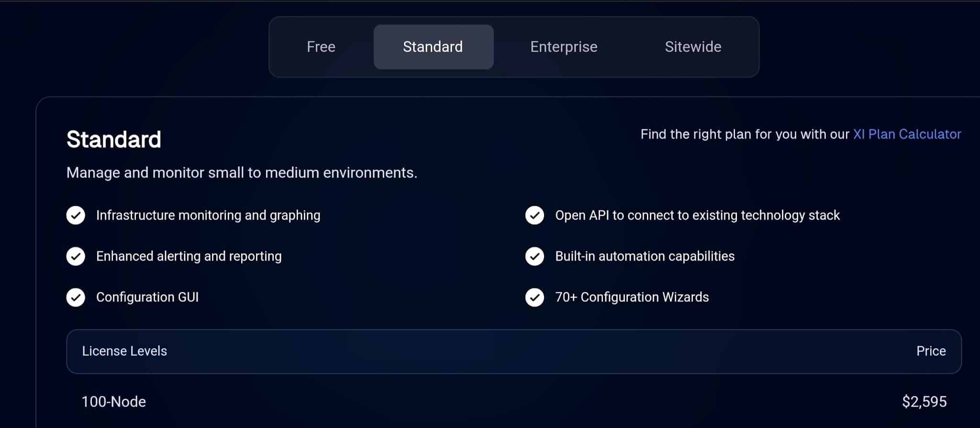Show the Sitewide plan tab
The image size is (980, 428).
tap(693, 47)
